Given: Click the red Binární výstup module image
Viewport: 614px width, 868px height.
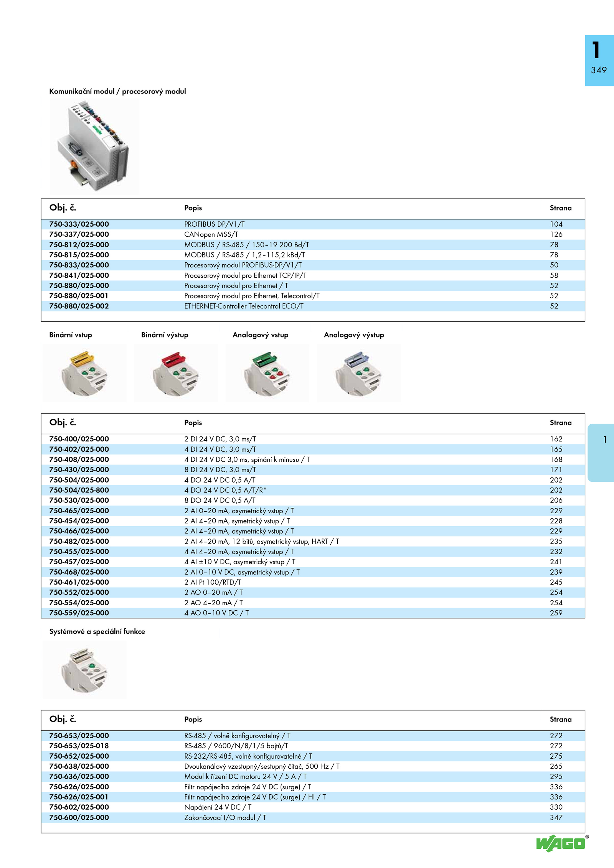Looking at the screenshot, I should tap(176, 372).
